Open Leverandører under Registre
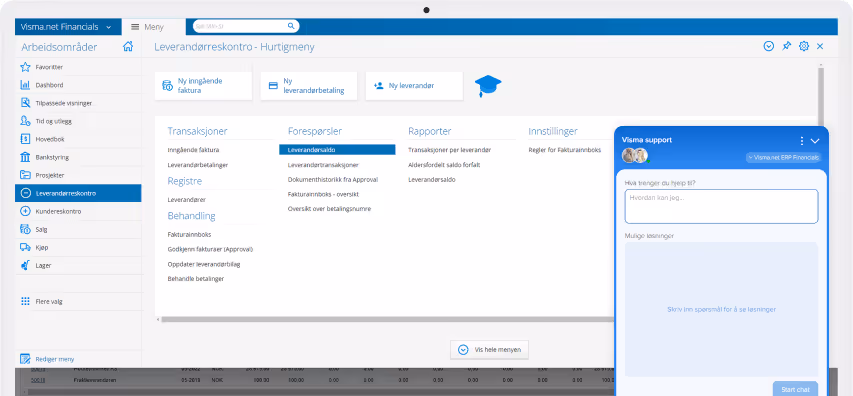This screenshot has height=396, width=853. tap(187, 200)
